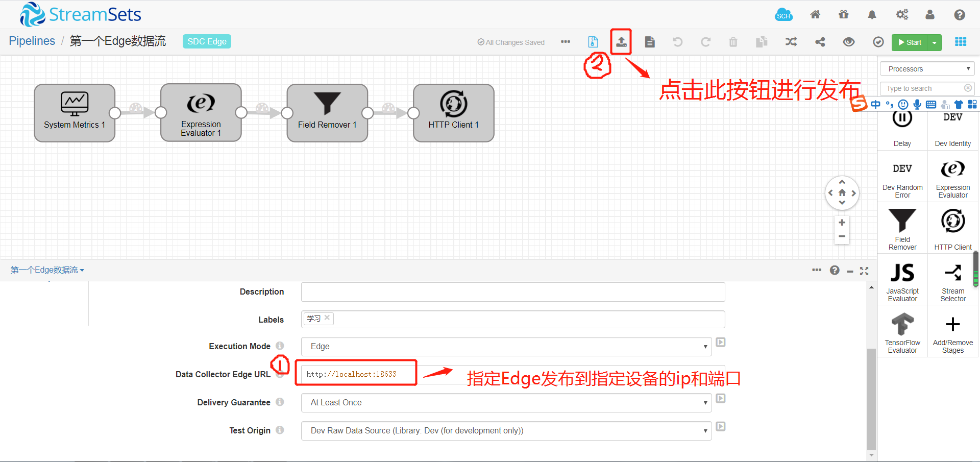Click the green Start button

[x=911, y=42]
